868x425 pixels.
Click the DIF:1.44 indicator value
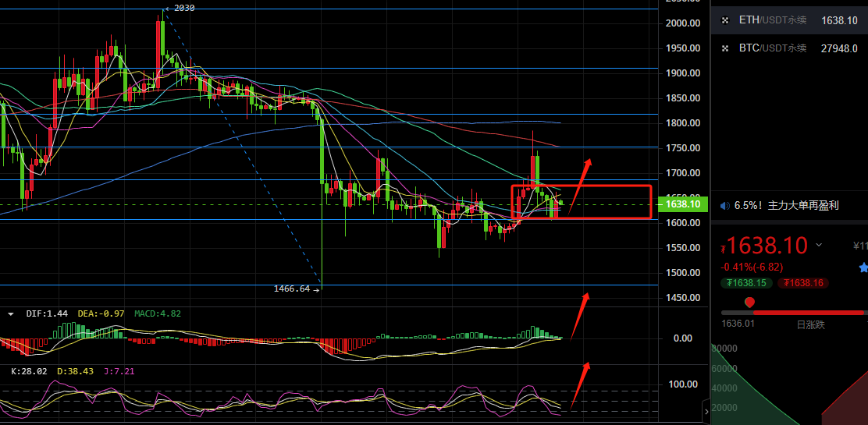(x=47, y=313)
